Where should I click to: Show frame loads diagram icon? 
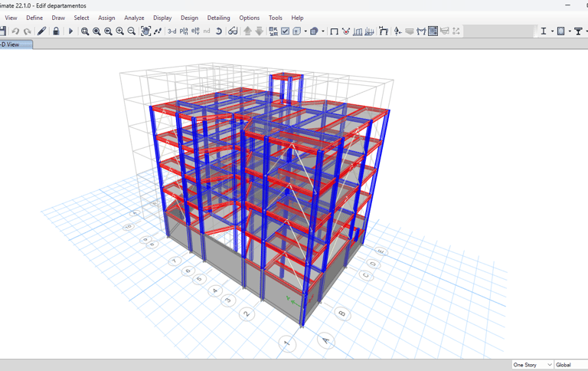(x=358, y=31)
